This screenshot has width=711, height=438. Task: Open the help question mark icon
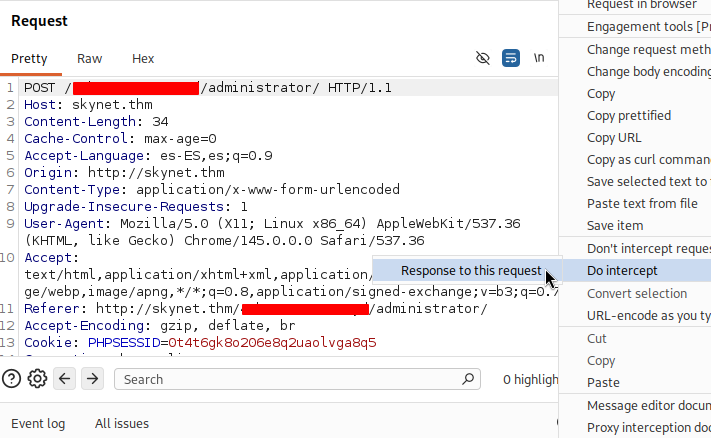tap(11, 379)
